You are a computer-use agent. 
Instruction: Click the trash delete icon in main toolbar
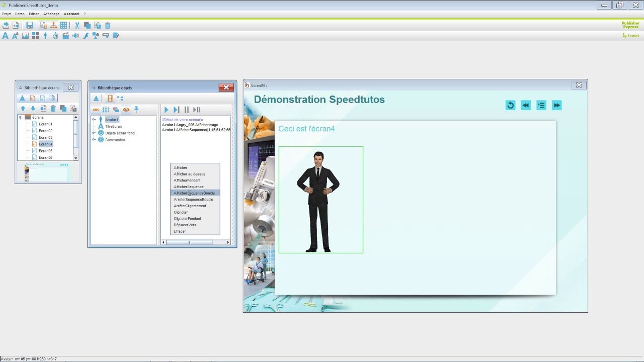click(108, 25)
